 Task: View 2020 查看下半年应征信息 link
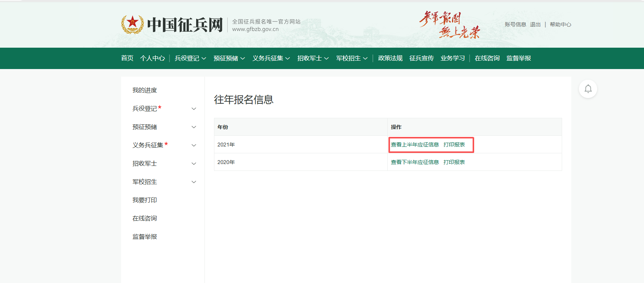[x=415, y=162]
